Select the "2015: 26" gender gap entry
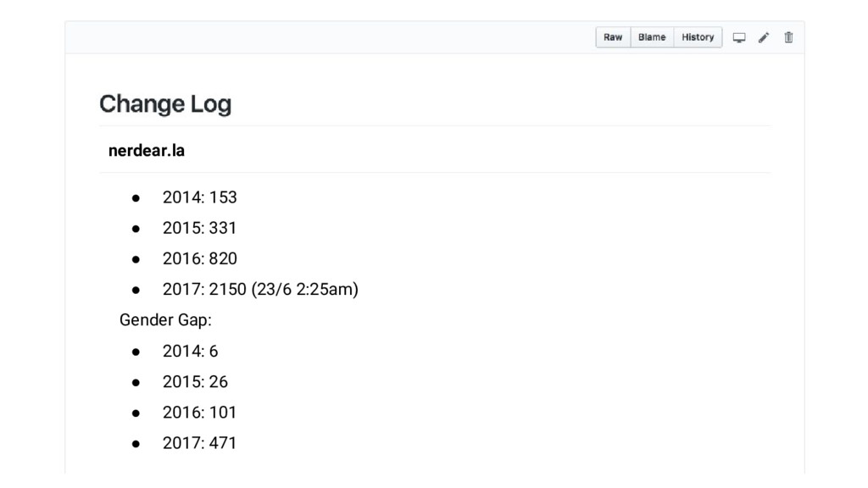Screen dimensions: 868x488 point(196,382)
